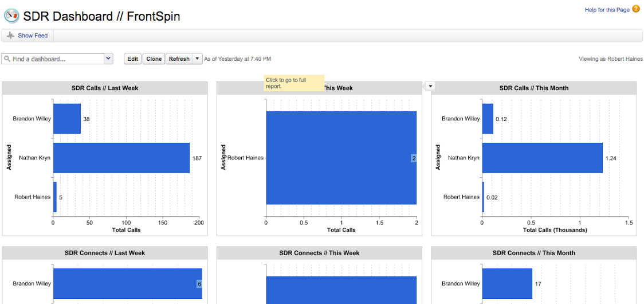
Task: Show the Chatter feed via Show Feed
Action: (x=33, y=36)
